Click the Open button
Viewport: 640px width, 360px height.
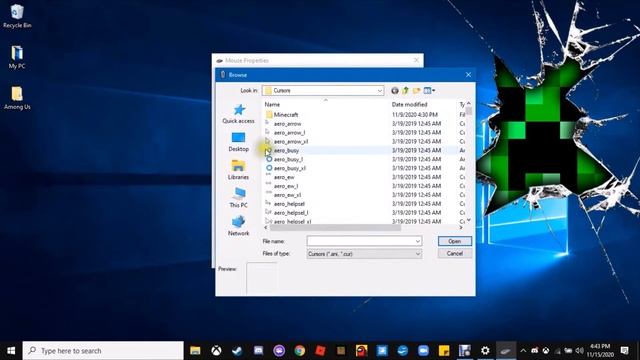tap(455, 241)
